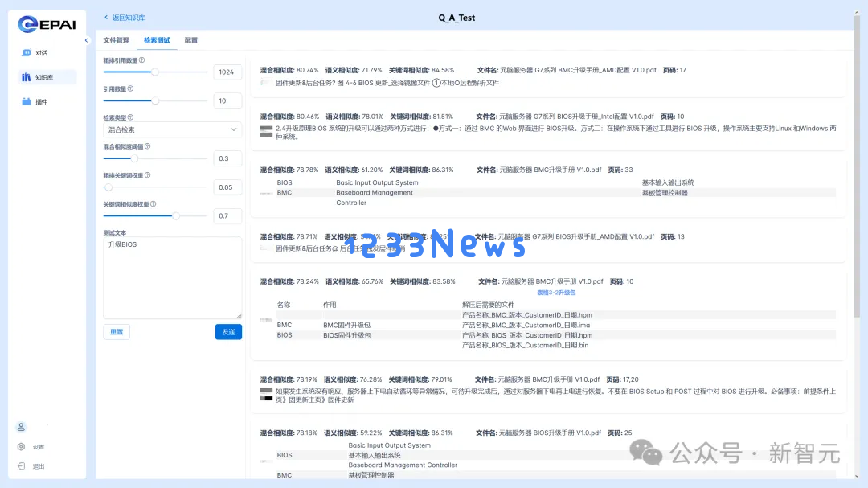
Task: Click the 重置 reset button
Action: coord(117,332)
